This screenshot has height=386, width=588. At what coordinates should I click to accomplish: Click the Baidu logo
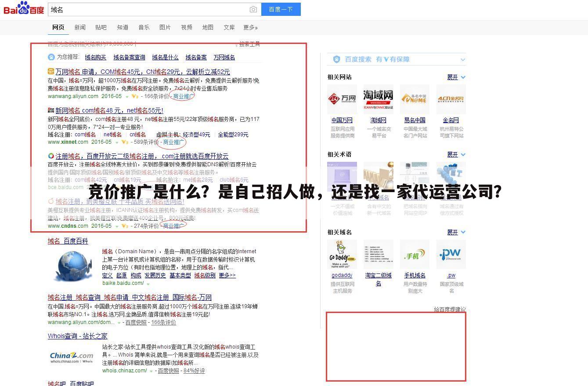(x=24, y=9)
